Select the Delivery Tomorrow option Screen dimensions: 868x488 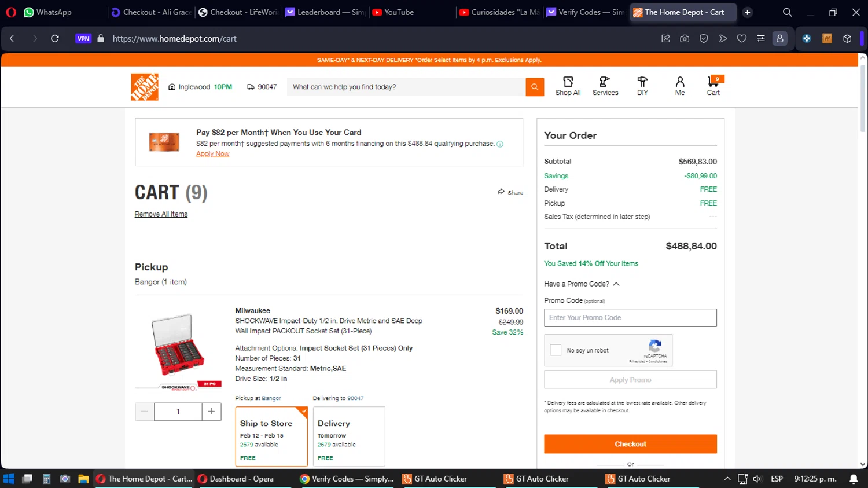[349, 436]
